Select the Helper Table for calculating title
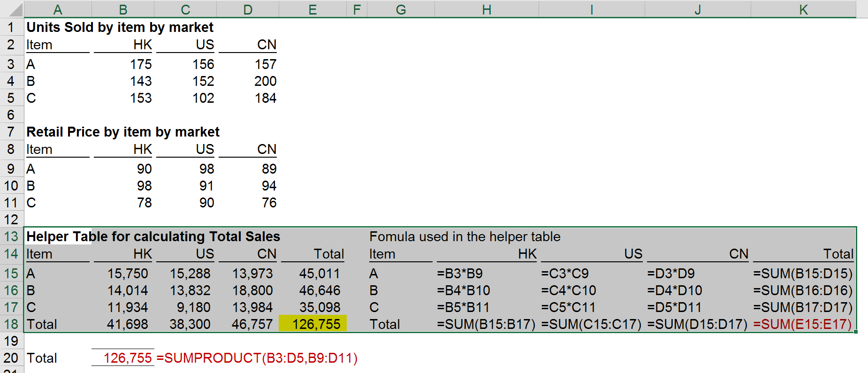This screenshot has width=868, height=373. point(153,236)
